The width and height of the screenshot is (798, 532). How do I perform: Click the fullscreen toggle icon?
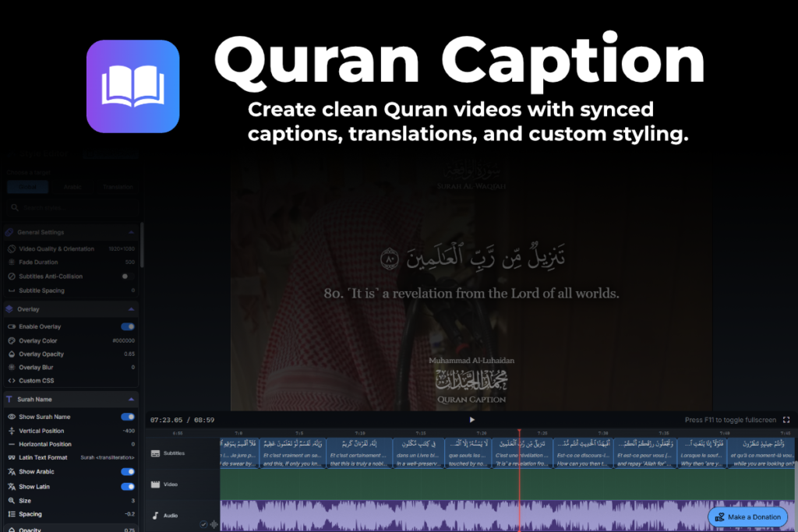click(x=786, y=420)
